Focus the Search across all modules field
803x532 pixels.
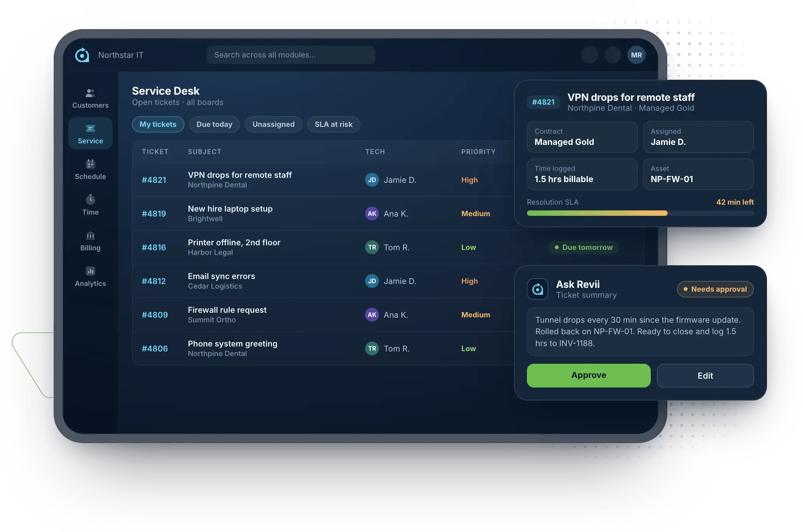click(291, 55)
